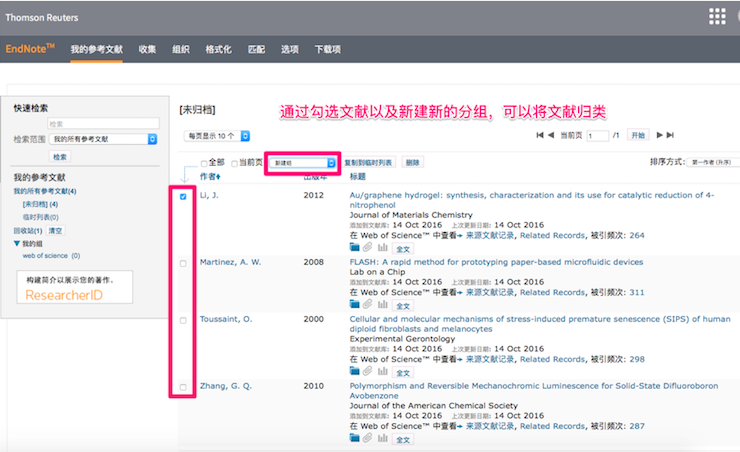Check the Zhang, G. Q. reference checkbox
This screenshot has height=452, width=740.
(x=183, y=387)
